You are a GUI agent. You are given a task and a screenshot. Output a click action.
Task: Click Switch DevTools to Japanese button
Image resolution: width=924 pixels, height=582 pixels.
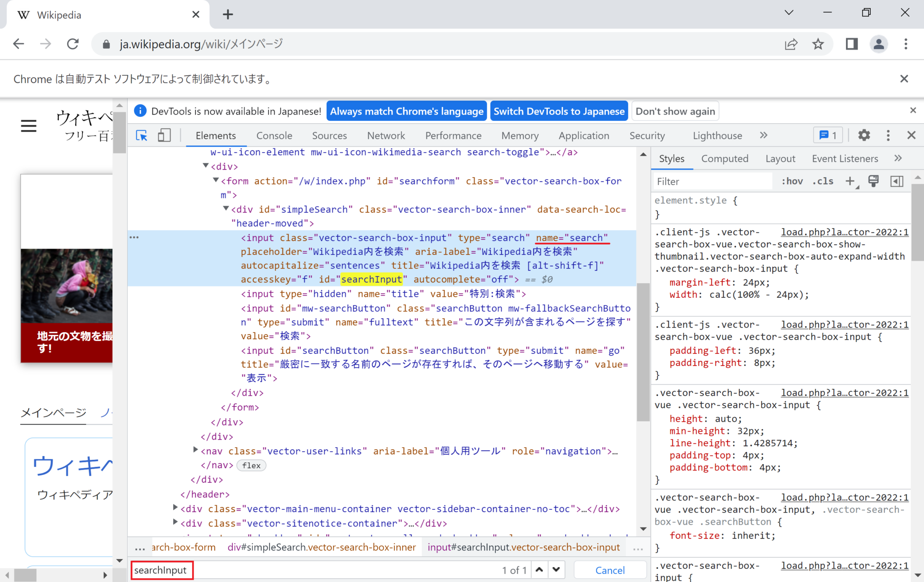click(x=559, y=111)
